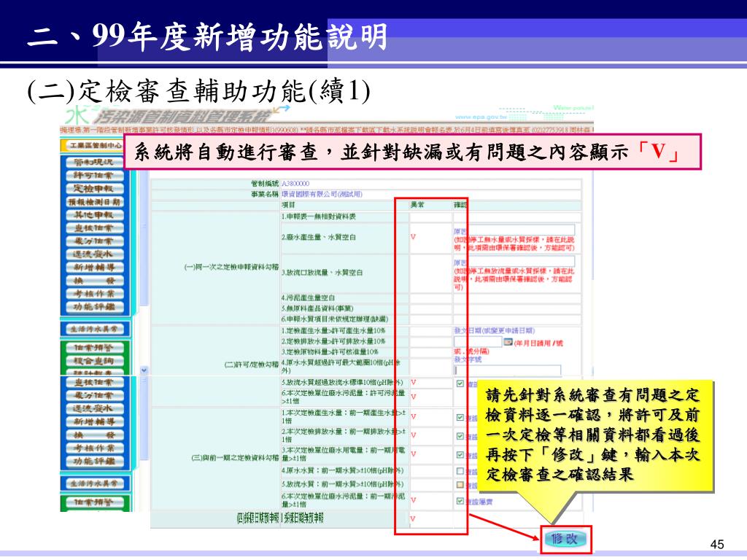Open 預報檢測日期 sidebar item

pos(94,202)
